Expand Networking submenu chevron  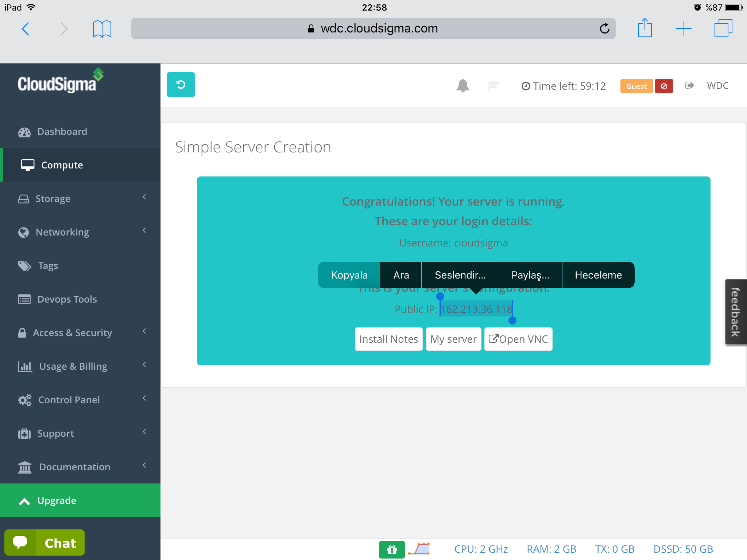click(x=144, y=230)
